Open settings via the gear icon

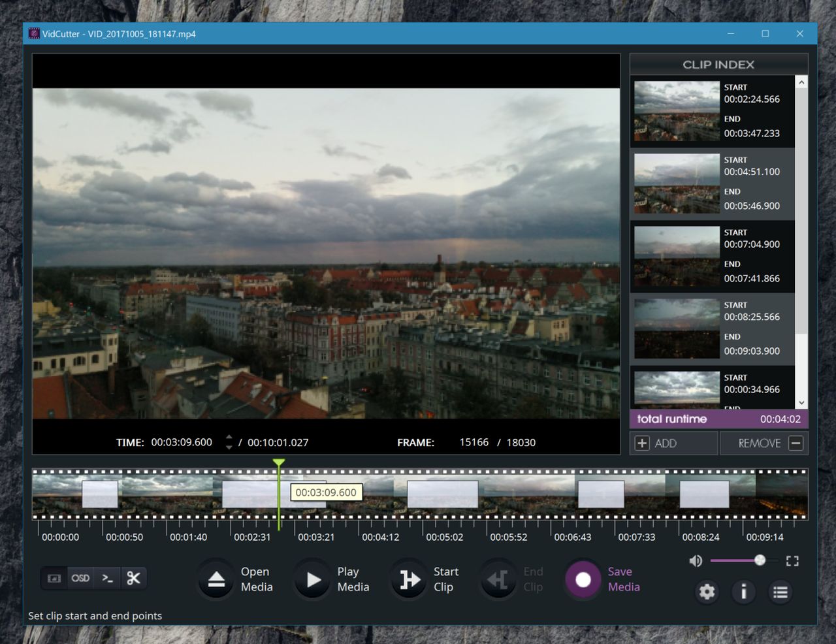click(x=707, y=592)
